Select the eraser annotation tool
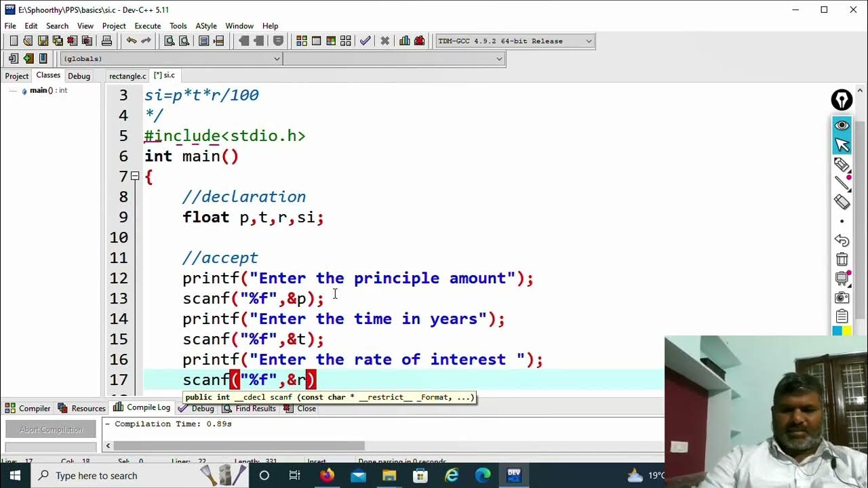 pos(842,202)
